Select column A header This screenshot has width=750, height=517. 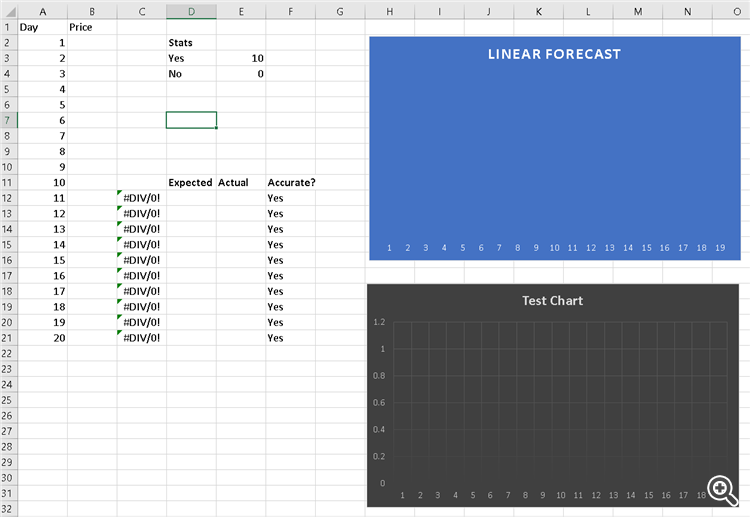[x=43, y=11]
